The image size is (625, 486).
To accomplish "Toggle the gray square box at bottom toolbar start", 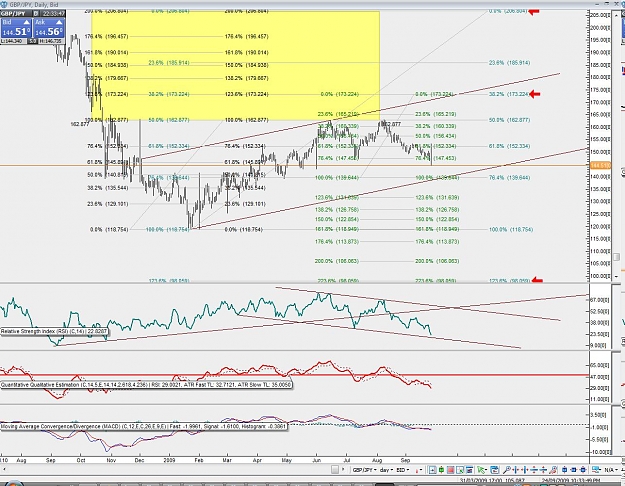I will pyautogui.click(x=335, y=470).
